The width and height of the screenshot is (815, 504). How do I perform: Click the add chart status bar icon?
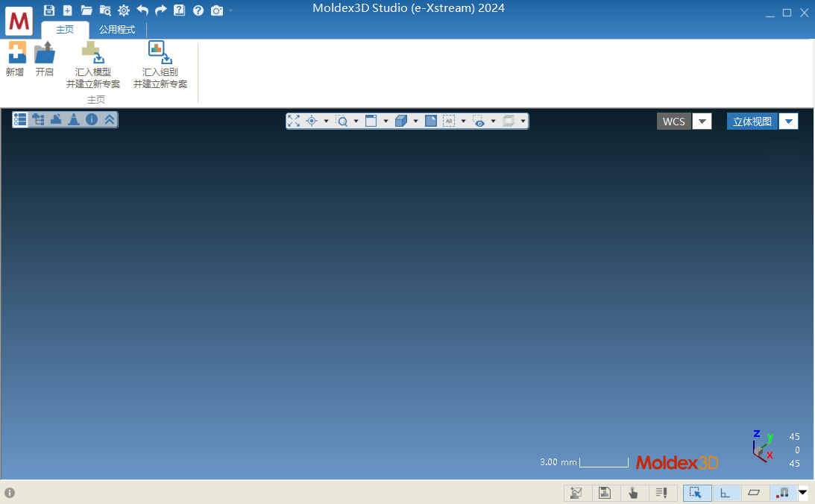pos(576,493)
